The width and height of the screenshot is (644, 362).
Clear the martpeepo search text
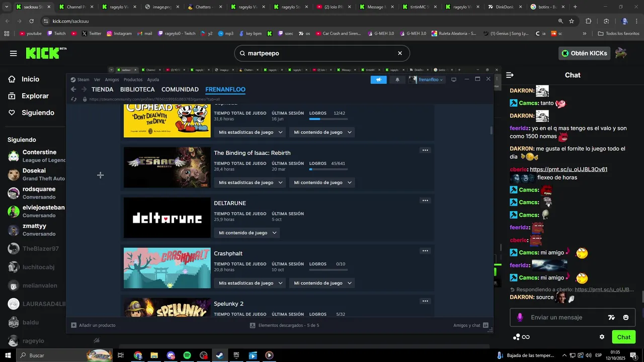coord(400,53)
